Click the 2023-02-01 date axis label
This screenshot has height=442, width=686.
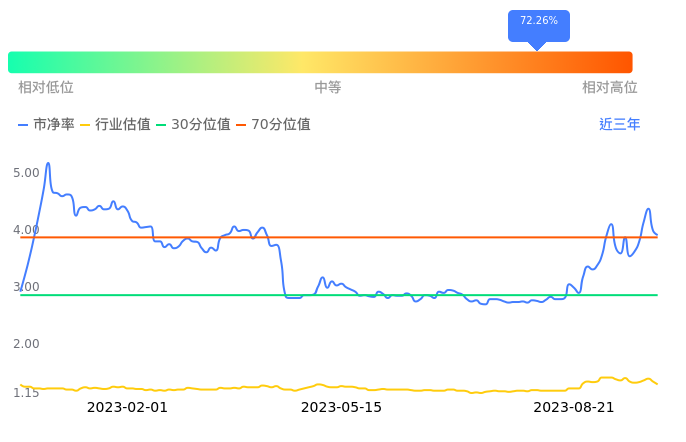pos(127,407)
